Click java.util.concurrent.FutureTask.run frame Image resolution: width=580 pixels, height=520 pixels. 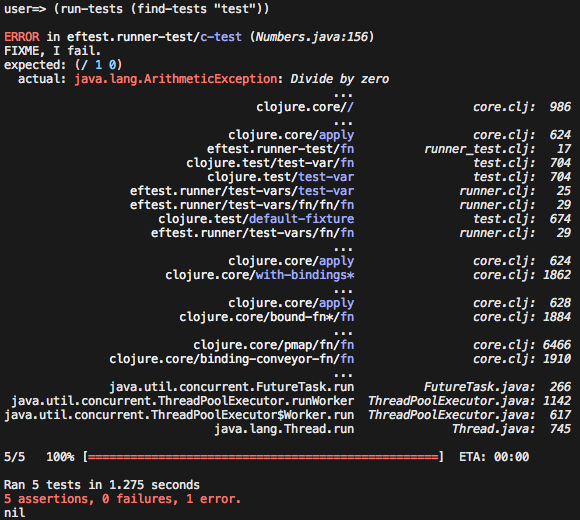pyautogui.click(x=232, y=388)
